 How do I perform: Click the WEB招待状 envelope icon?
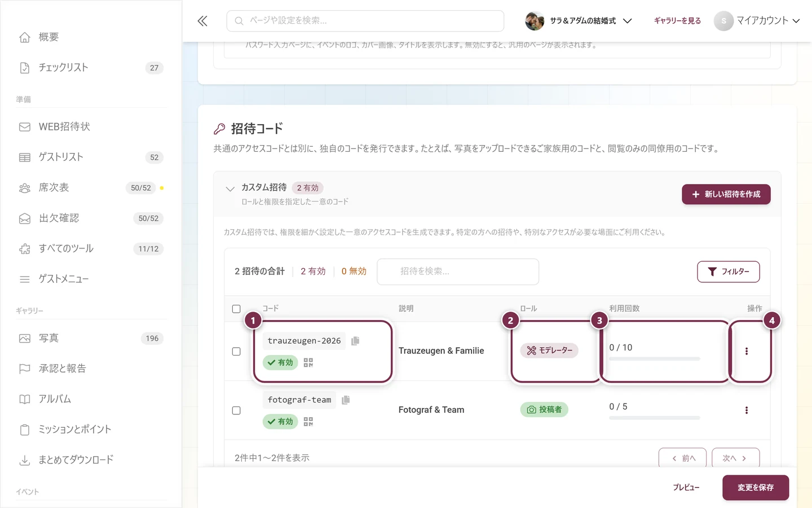tap(25, 127)
